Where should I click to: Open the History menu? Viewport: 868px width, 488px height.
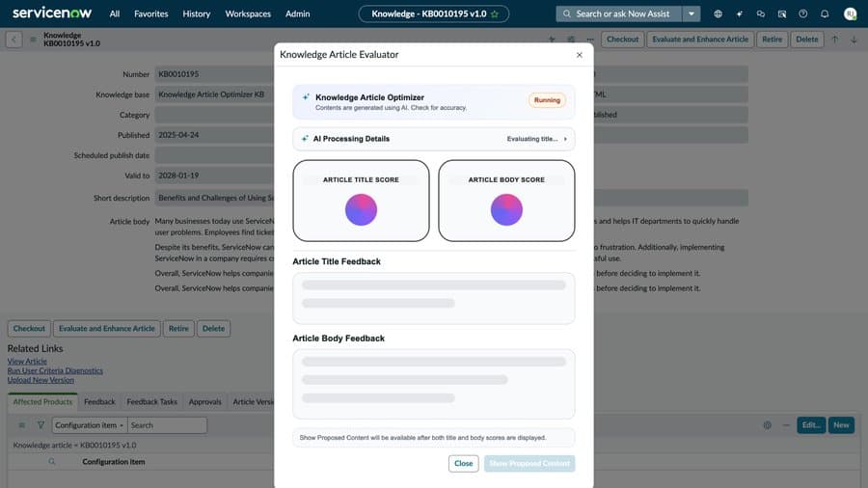pos(197,14)
